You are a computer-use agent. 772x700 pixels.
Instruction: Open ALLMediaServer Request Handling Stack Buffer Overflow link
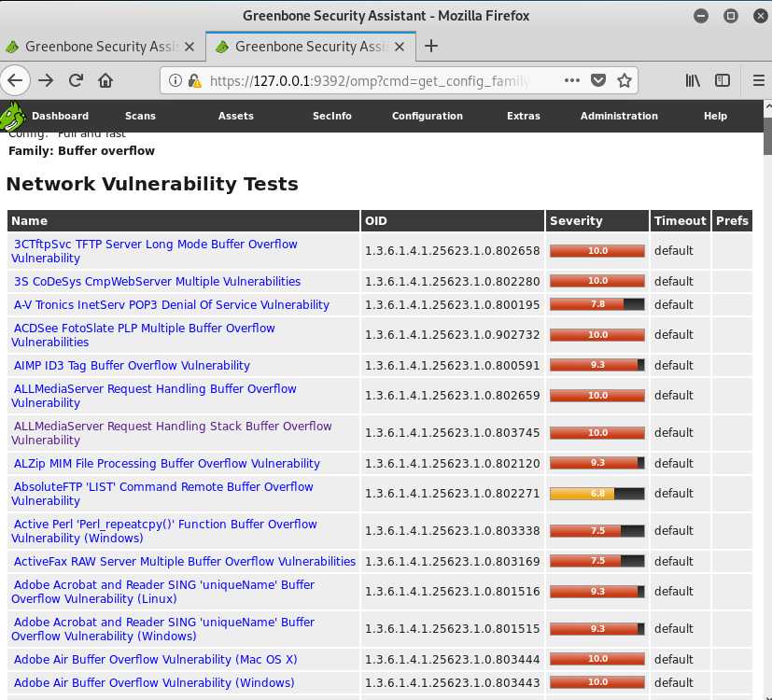click(x=173, y=433)
